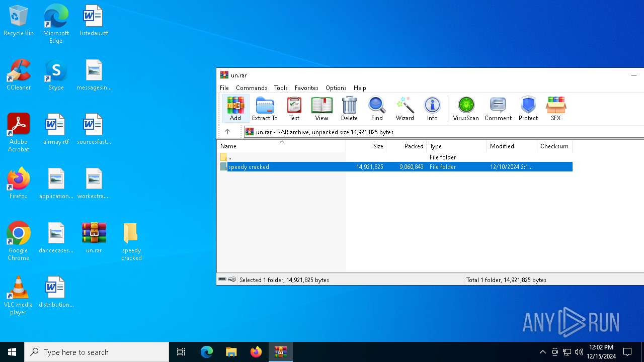
Task: Select the 'speedy cracked' folder row
Action: coord(395,166)
